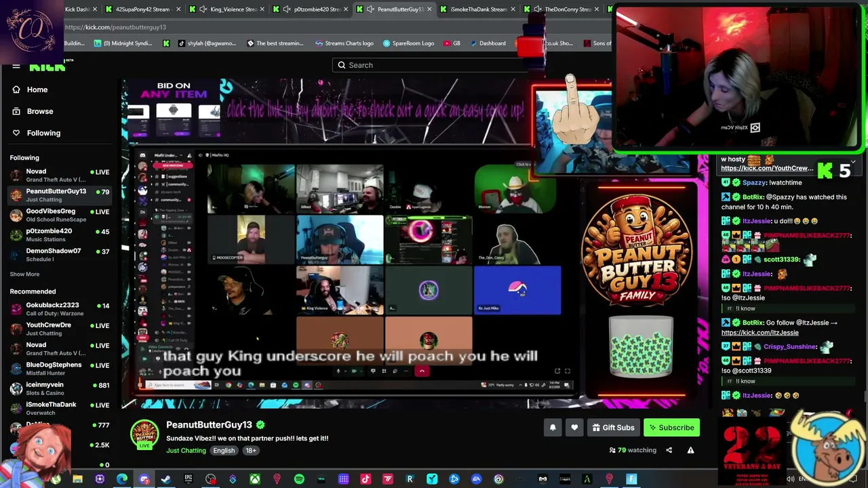Open BlueDogStephens recommended channel
The image size is (868, 488).
(x=60, y=368)
